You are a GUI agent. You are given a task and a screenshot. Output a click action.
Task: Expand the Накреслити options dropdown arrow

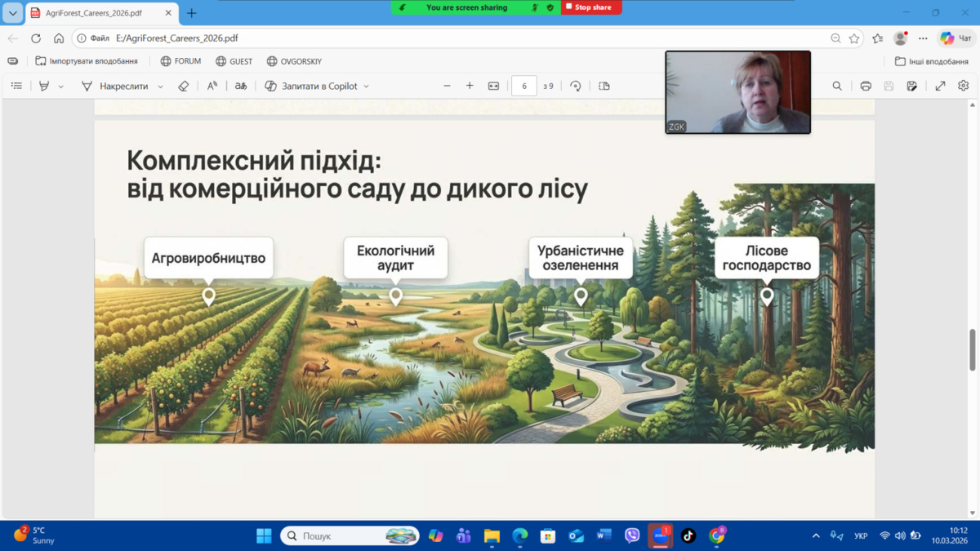click(160, 87)
